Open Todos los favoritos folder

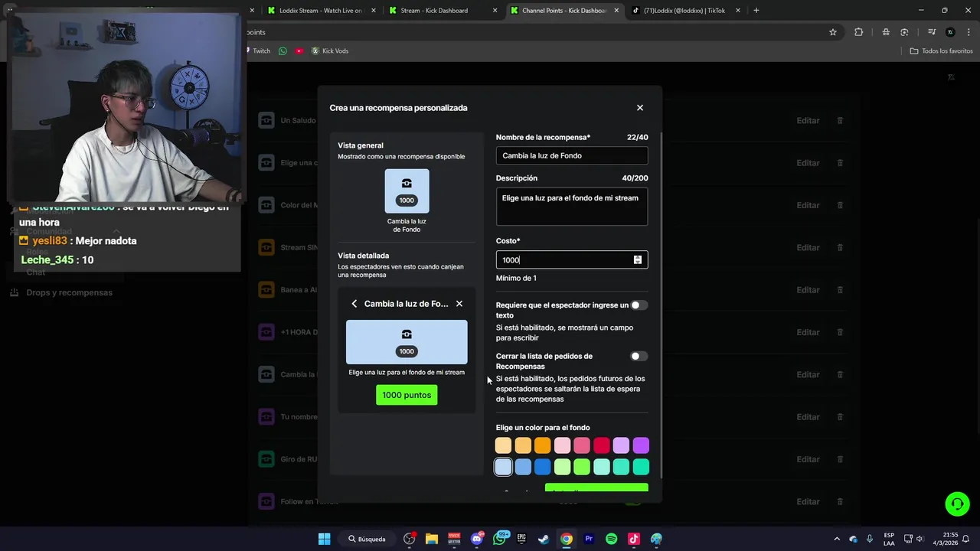point(941,51)
